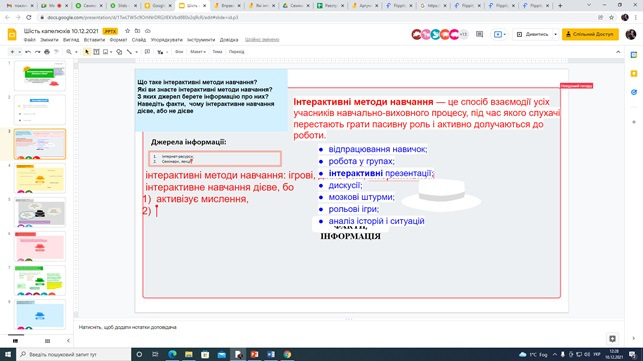Viewport: 643px width, 361px height.
Task: Click the Explore button bottom right
Action: coord(612,338)
